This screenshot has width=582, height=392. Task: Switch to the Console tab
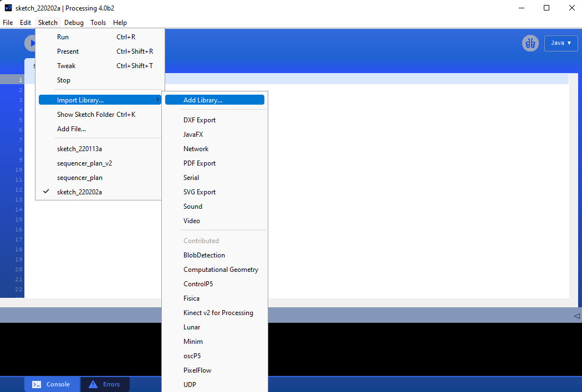[x=52, y=384]
